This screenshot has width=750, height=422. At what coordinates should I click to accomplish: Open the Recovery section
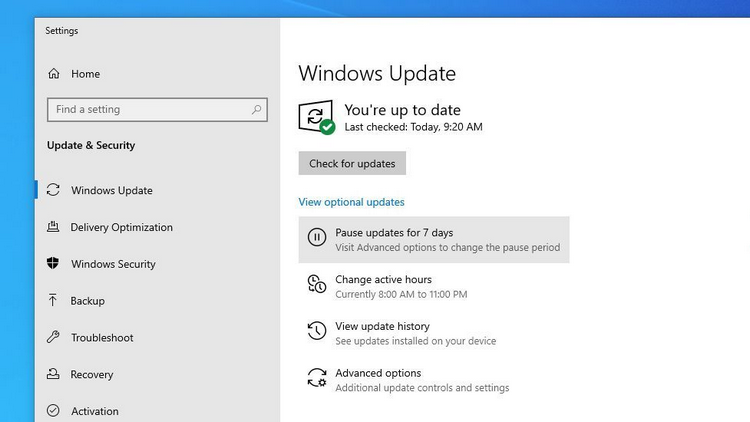[x=92, y=375]
